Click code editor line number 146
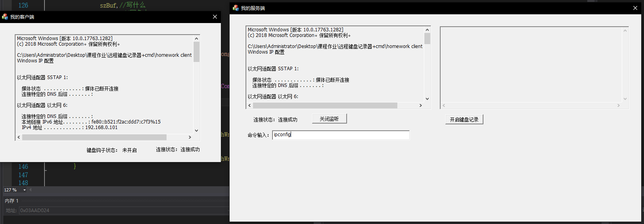 click(x=23, y=167)
